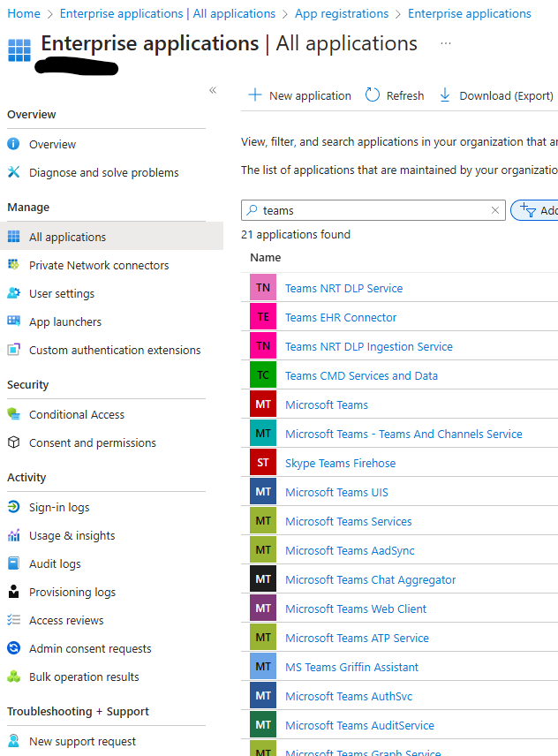Click the Overview info icon
Image resolution: width=558 pixels, height=756 pixels.
click(x=13, y=144)
